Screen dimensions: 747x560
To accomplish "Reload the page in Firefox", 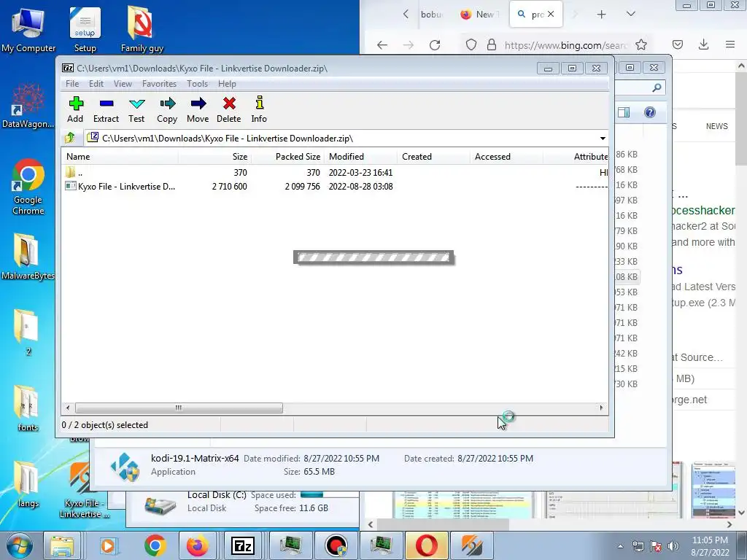I will [435, 44].
